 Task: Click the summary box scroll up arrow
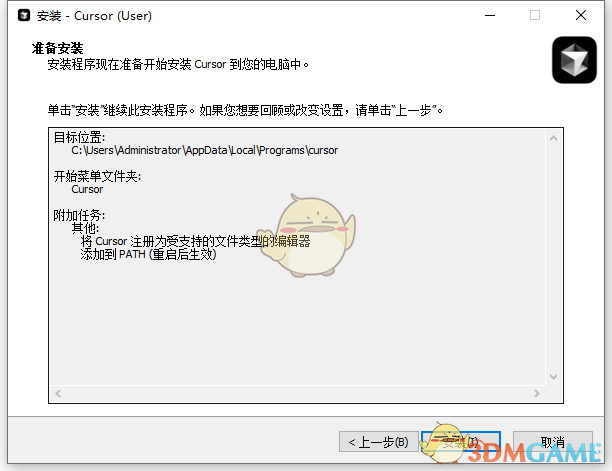pos(553,138)
